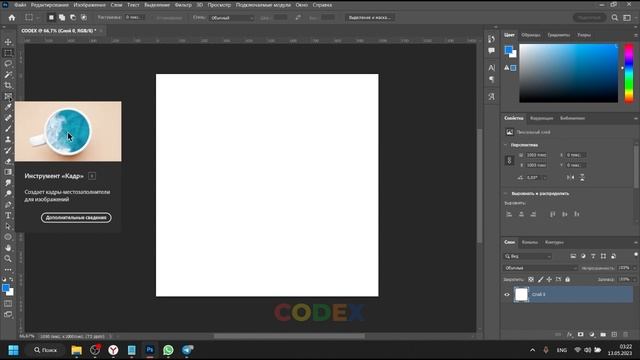Select the Eyedropper tool
Image resolution: width=640 pixels, height=360 pixels.
pos(8,107)
